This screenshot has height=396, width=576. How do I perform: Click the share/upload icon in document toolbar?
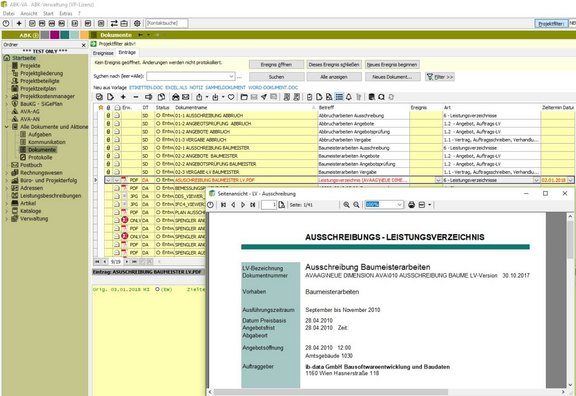point(199,97)
